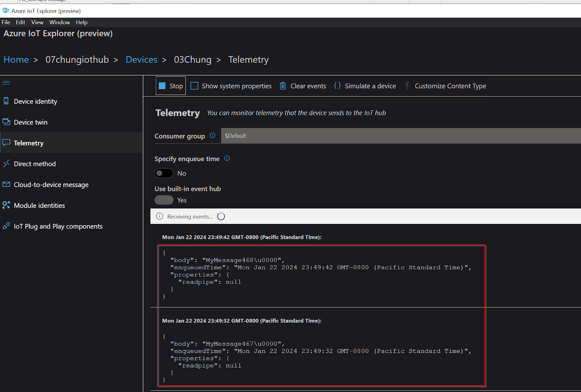
Task: Click the blue Stop square icon
Action: 162,86
